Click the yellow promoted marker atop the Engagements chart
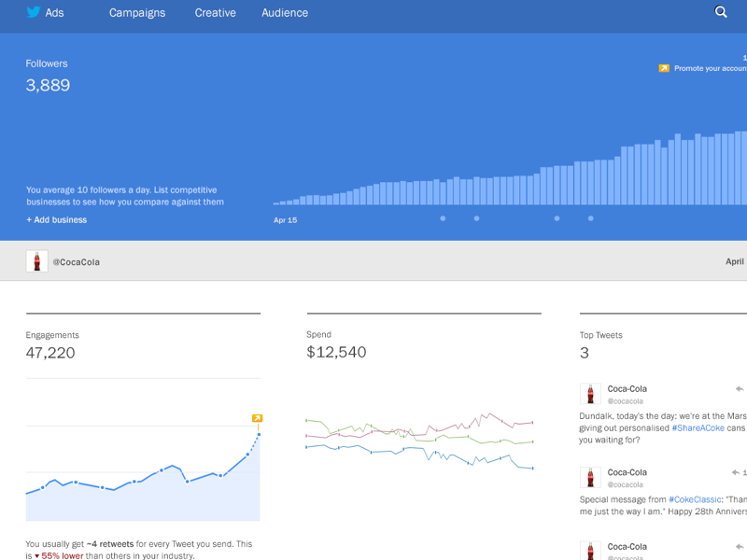 click(x=257, y=419)
